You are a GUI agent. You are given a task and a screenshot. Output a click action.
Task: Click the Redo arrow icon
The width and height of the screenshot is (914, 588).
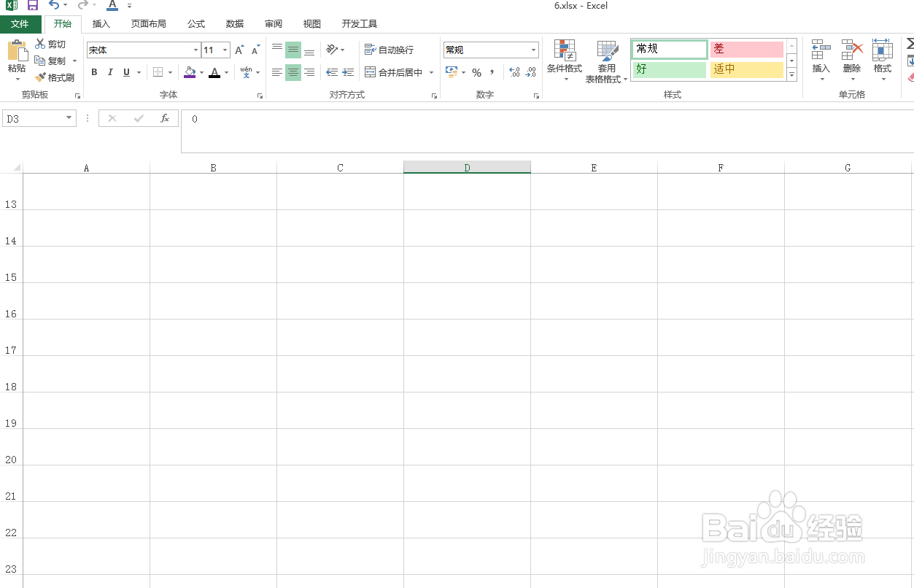[82, 6]
